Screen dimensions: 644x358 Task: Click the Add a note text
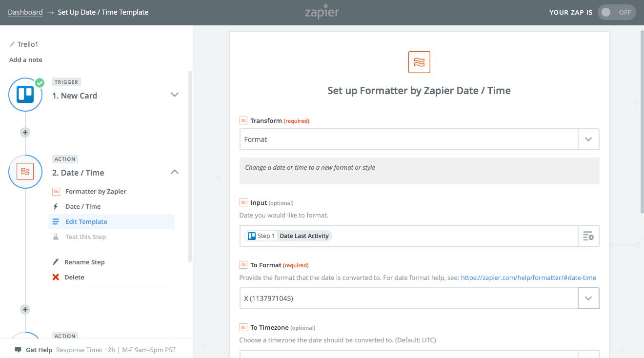(x=26, y=60)
